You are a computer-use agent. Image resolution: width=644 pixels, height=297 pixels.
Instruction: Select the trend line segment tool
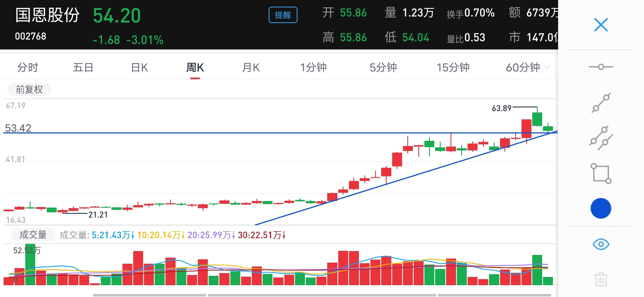click(601, 103)
